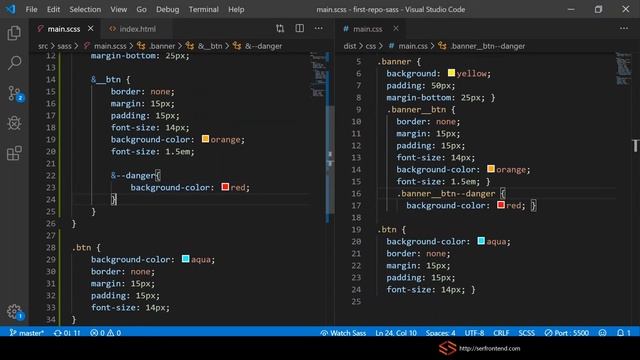The image size is (640, 360).
Task: Click .banner__btn--danger selector in main.css
Action: click(x=446, y=193)
